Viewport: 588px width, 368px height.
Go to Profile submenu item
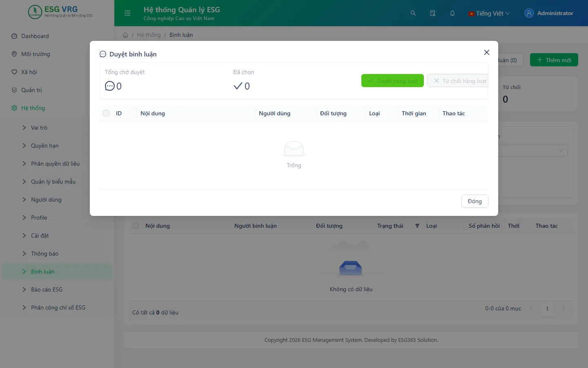tap(57, 218)
